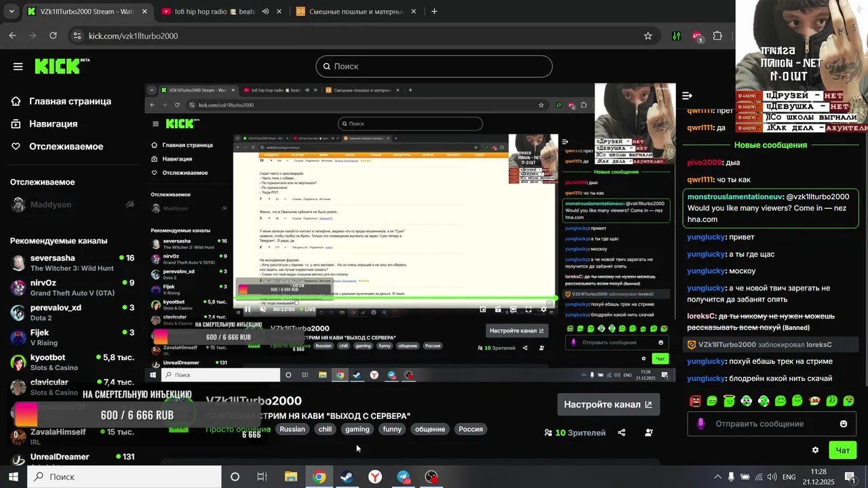Open Отслеживаемое heart item in the sidebar
The image size is (868, 488).
(x=58, y=146)
